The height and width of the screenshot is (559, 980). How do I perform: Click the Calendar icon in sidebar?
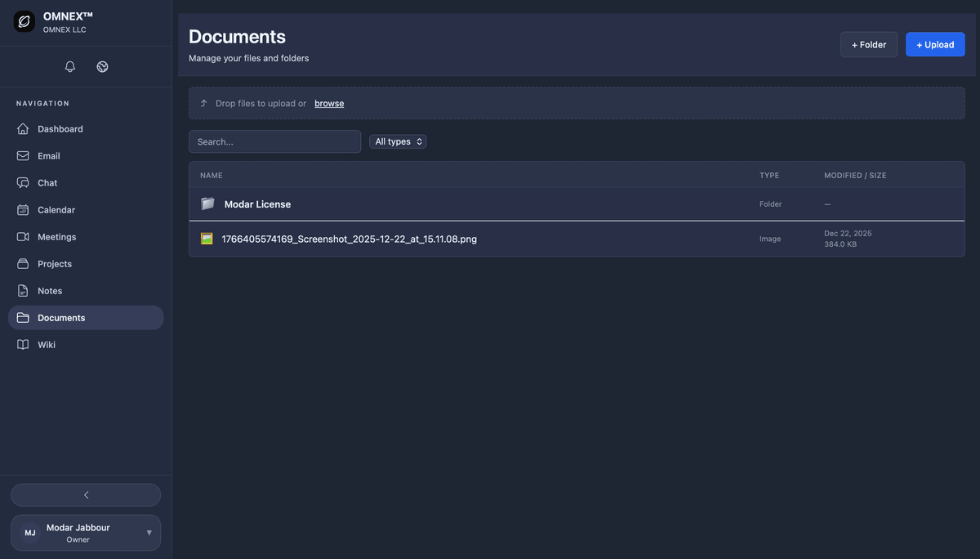23,210
